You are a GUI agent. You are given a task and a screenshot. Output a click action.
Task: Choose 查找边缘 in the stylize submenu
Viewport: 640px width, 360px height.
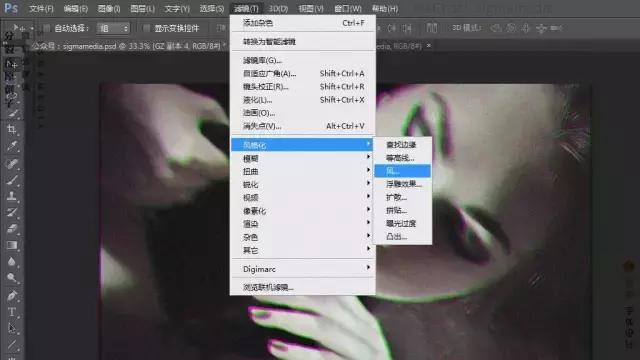tap(402, 144)
